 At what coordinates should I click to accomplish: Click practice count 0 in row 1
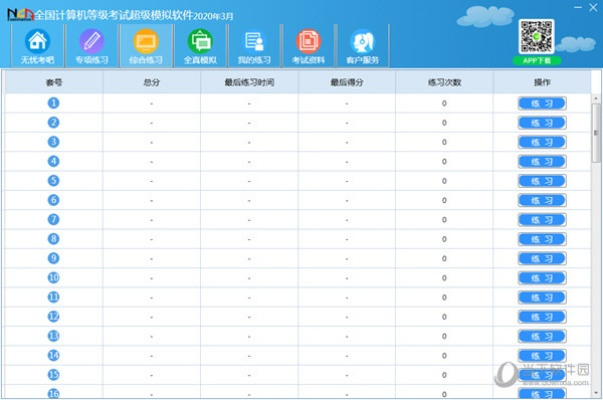coord(444,103)
